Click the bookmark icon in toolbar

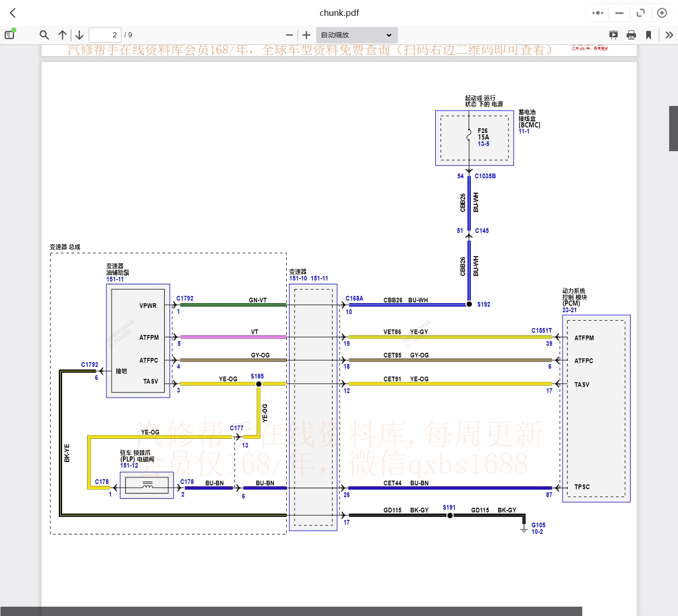click(x=649, y=35)
